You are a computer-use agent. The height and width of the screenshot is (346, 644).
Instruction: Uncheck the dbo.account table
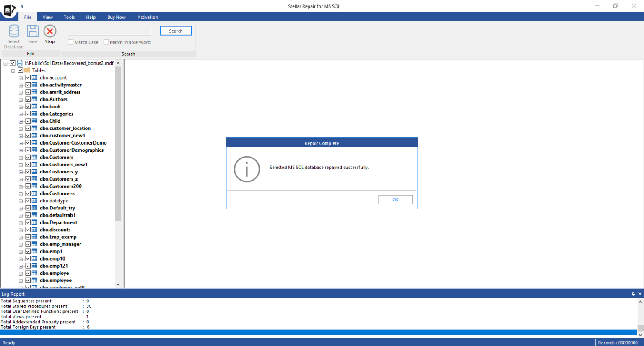[x=28, y=77]
